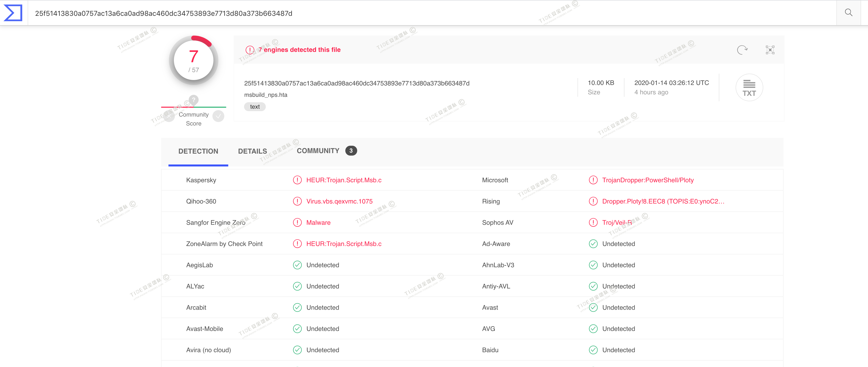Vote malicious with community X button
This screenshot has width=868, height=367.
coord(169,116)
